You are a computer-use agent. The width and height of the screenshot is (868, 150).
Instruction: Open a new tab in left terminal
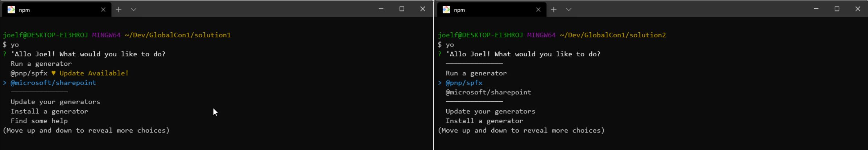119,10
